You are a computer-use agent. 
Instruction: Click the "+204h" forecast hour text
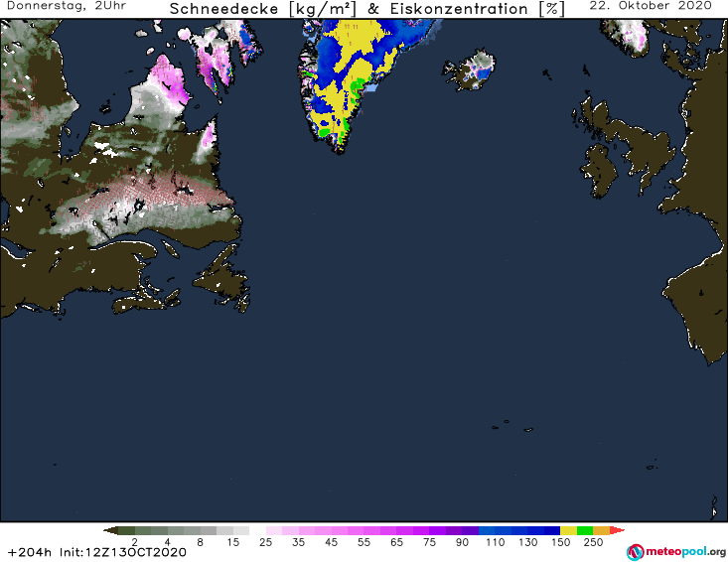tap(29, 552)
